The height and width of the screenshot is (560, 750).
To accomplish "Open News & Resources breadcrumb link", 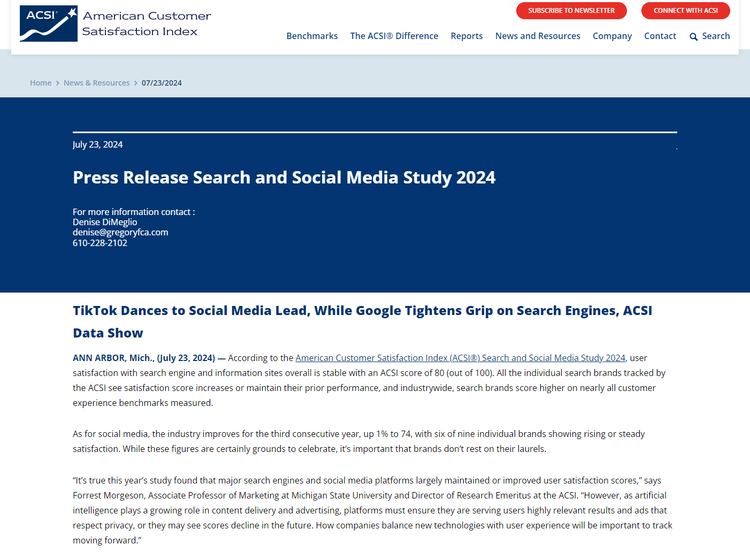I will (x=97, y=83).
